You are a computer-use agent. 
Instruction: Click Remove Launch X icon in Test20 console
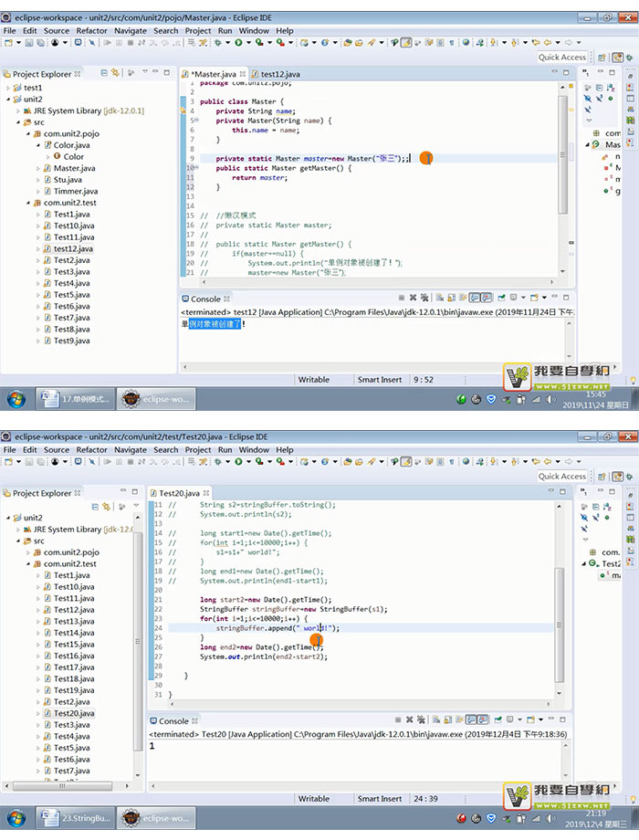click(409, 719)
